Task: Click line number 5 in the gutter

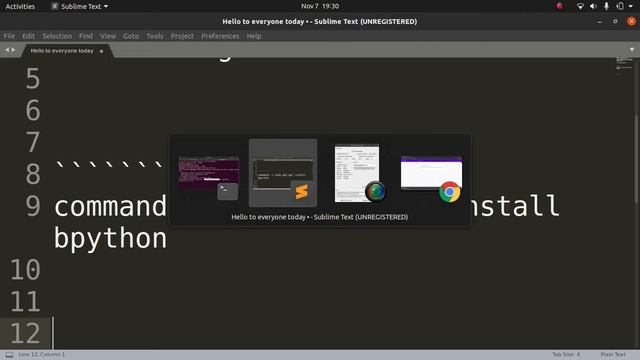Action: (x=33, y=78)
